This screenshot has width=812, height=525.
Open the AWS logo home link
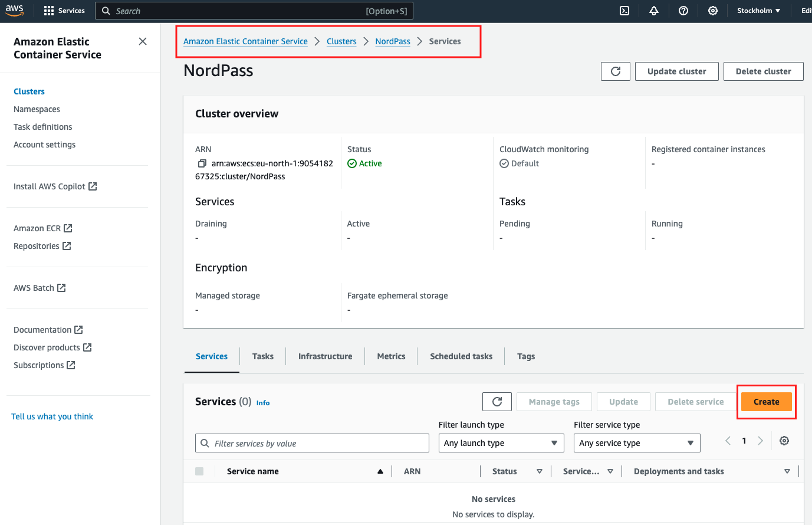coord(15,11)
